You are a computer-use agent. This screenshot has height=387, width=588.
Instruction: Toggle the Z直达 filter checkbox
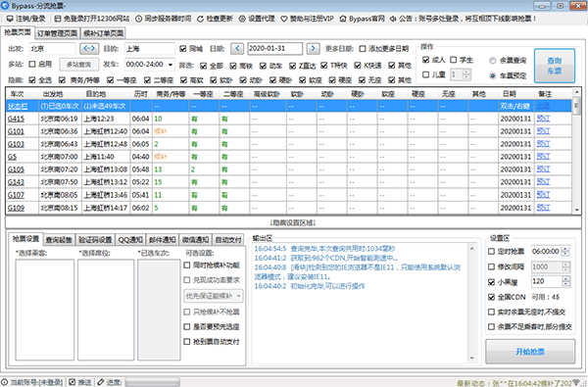coord(292,66)
